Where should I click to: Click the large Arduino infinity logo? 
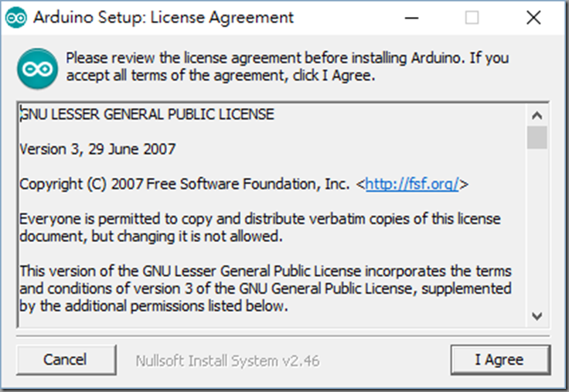[37, 69]
